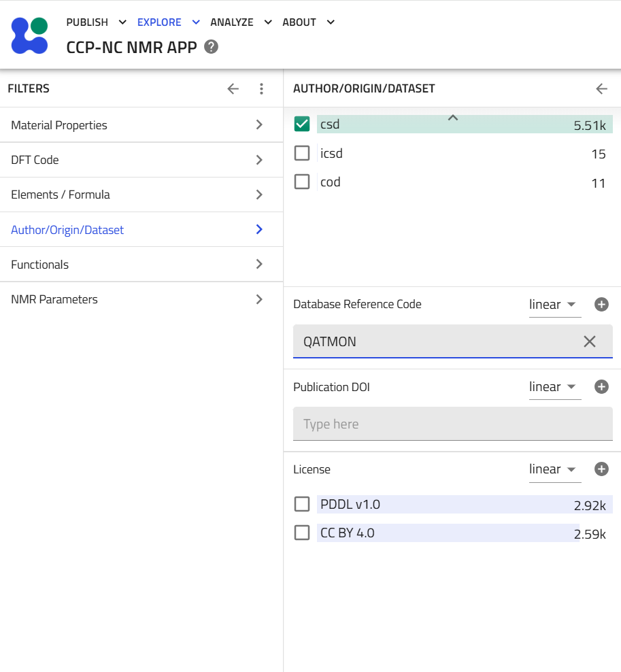This screenshot has width=621, height=672.
Task: Expand the Elements / Formula filter group
Action: (141, 195)
